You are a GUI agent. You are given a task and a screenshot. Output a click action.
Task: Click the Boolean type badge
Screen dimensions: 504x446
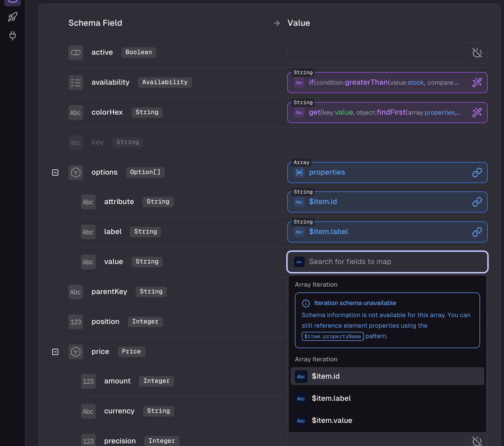139,52
